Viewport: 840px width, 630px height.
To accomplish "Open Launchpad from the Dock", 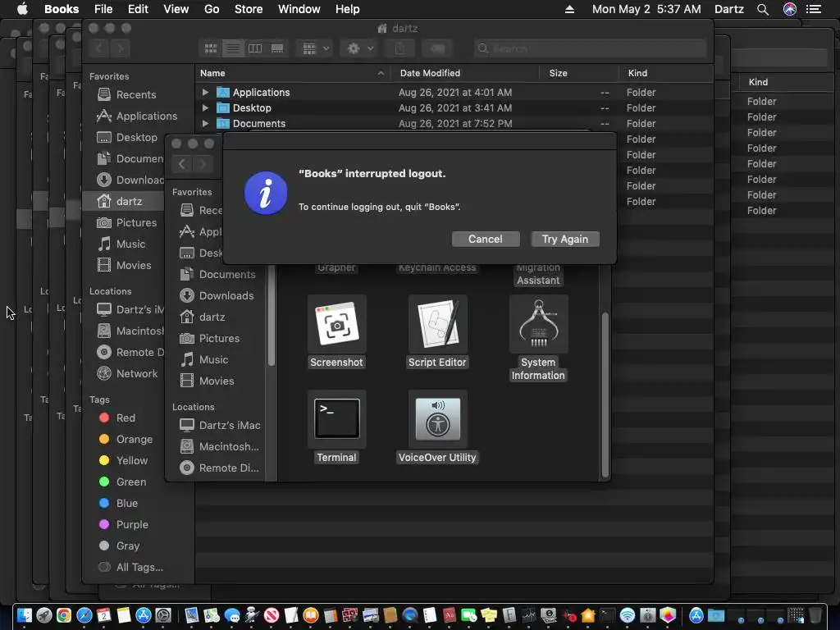I will point(44,615).
